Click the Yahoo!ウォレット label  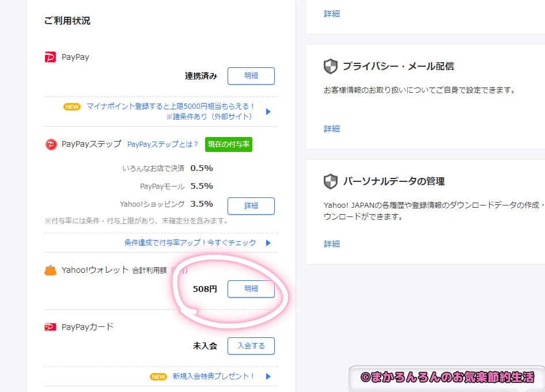click(x=95, y=270)
